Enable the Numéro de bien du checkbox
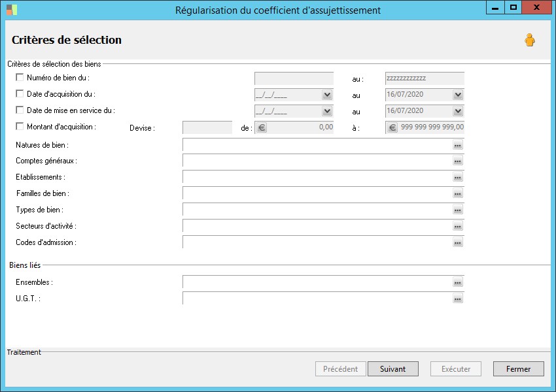556x392 pixels. [20, 78]
